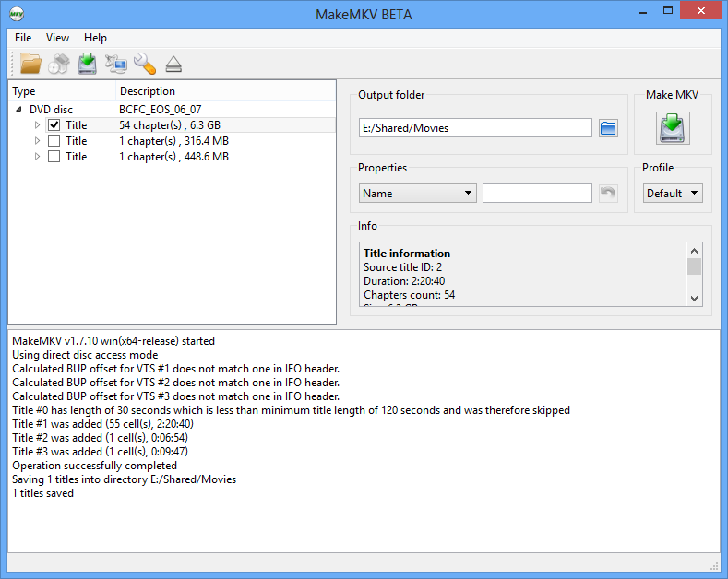Viewport: 728px width, 579px height.
Task: Open the File menu
Action: click(23, 38)
